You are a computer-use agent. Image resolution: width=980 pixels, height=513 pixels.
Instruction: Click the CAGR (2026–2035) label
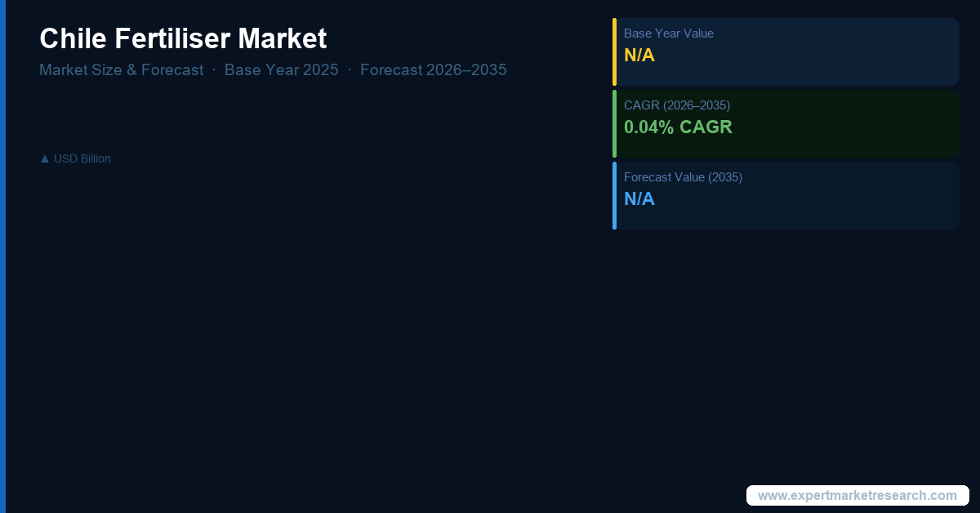[x=676, y=105]
